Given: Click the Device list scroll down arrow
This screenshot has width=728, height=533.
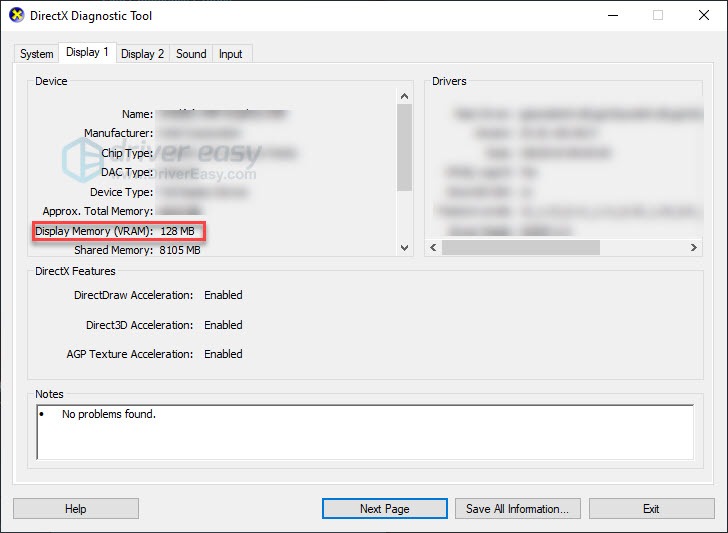Looking at the screenshot, I should 405,247.
